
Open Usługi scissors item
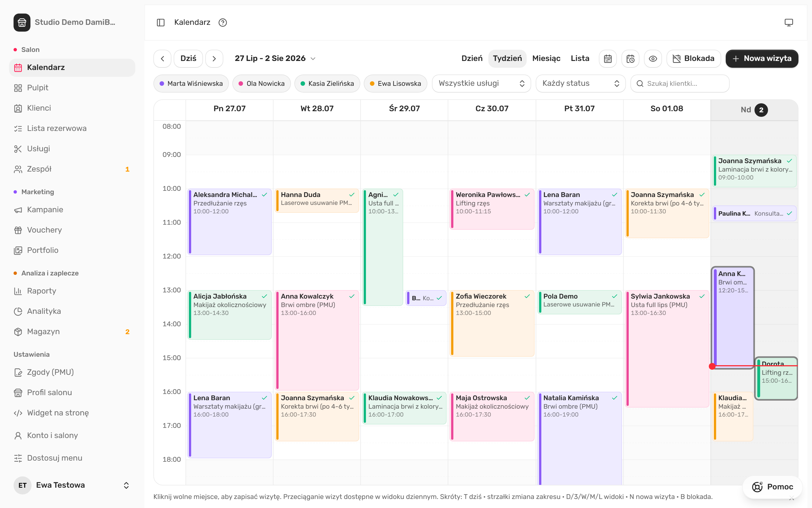(72, 149)
